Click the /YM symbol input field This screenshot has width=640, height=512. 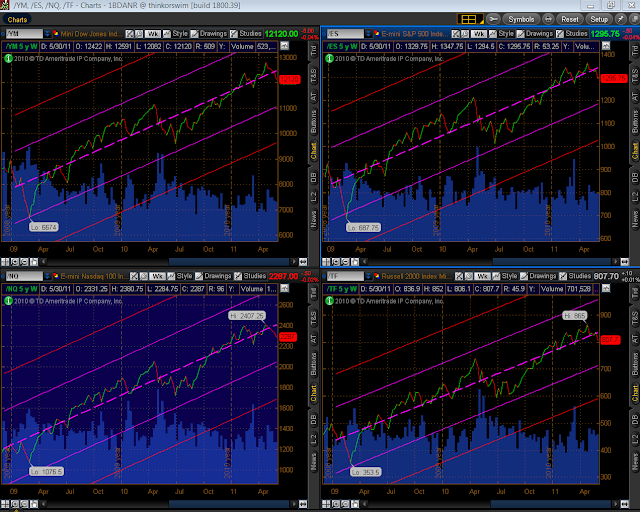coord(24,33)
